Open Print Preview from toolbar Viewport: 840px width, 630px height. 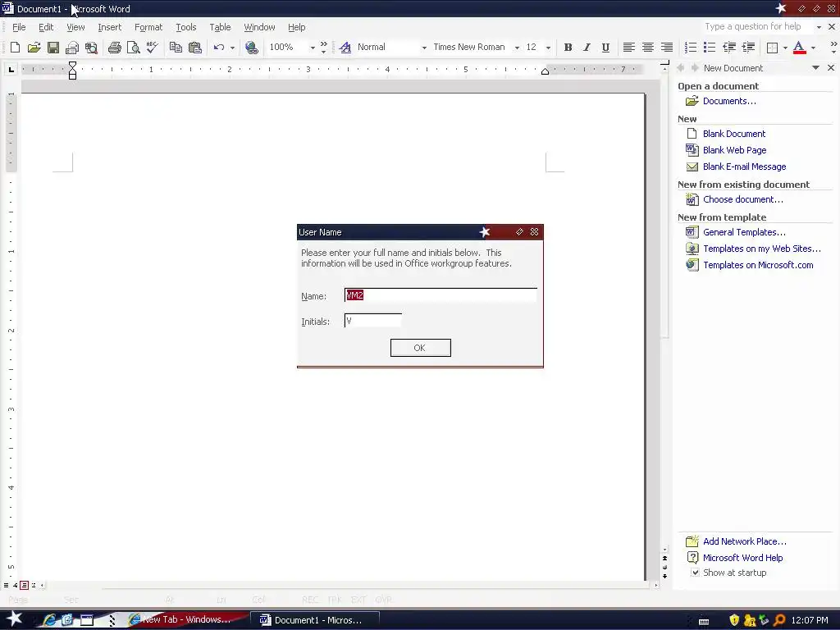[134, 47]
